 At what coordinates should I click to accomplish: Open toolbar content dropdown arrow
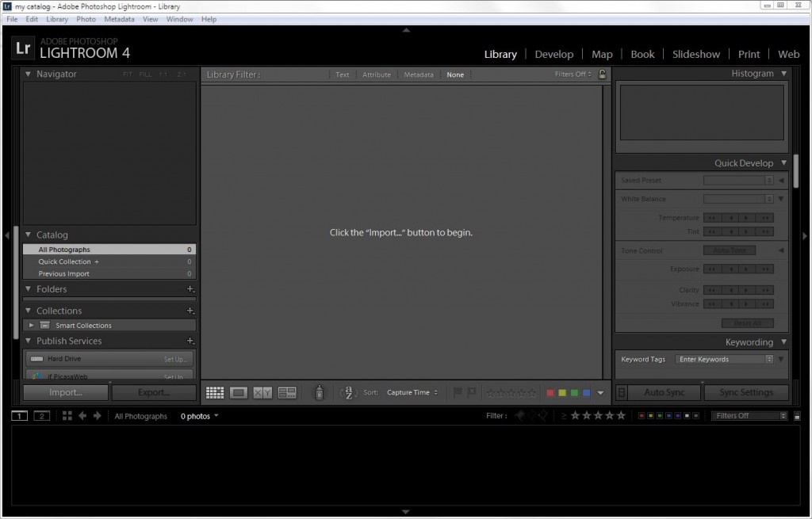[x=600, y=393]
